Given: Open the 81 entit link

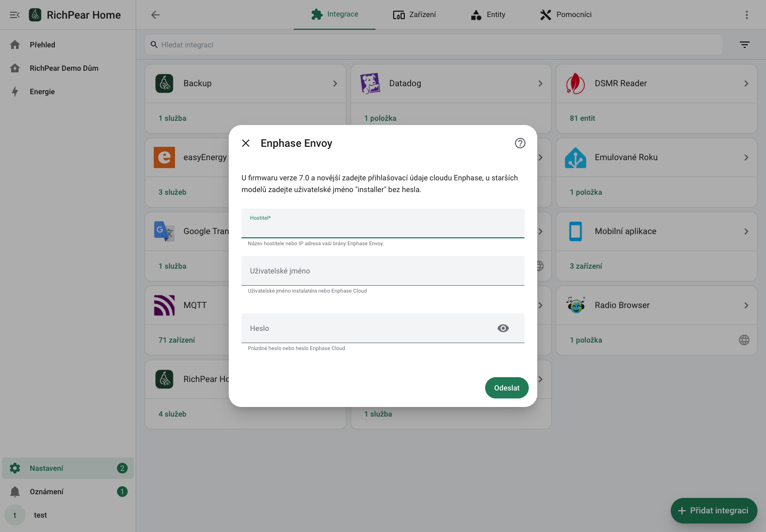Looking at the screenshot, I should point(582,118).
